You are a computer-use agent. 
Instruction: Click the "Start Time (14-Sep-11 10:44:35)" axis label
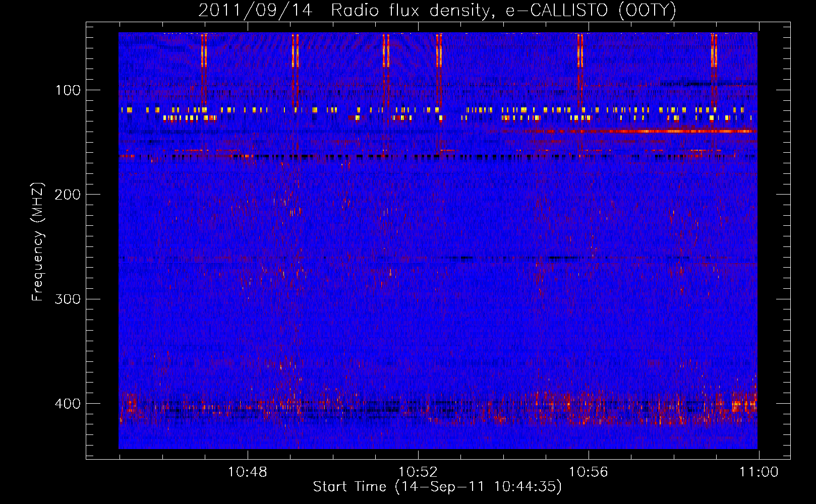(437, 487)
